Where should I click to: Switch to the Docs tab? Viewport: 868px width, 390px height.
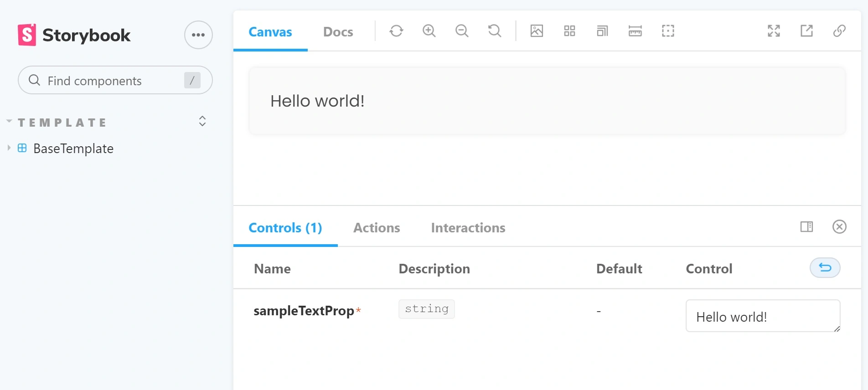[x=338, y=32]
